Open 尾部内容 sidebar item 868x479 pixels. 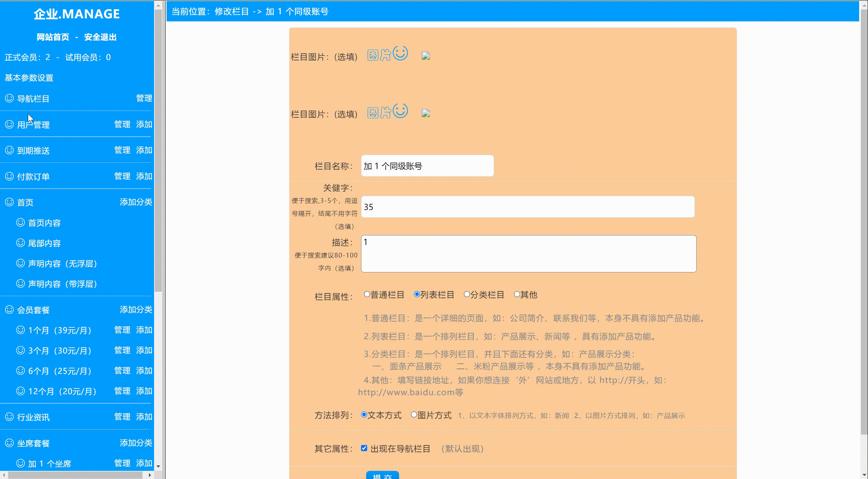click(x=44, y=243)
